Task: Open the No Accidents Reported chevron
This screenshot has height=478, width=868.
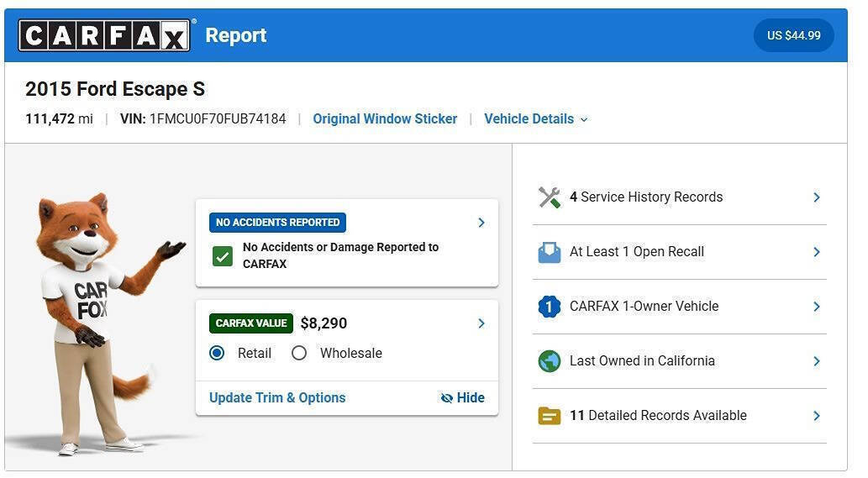Action: pos(481,223)
